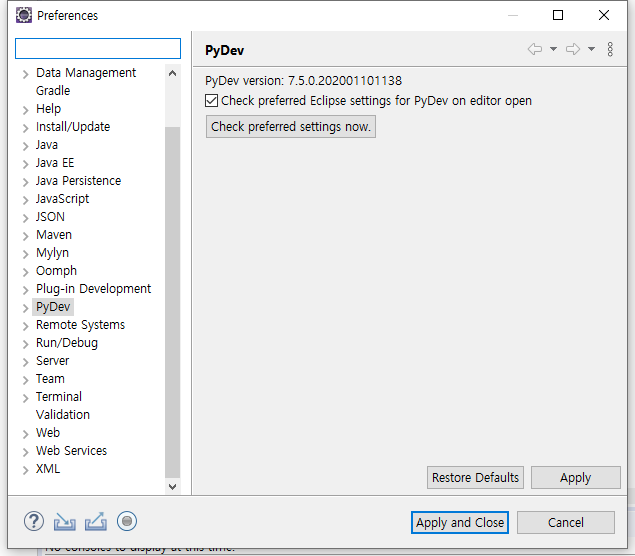Expand the Mylyn tree node
The image size is (635, 556).
point(26,254)
